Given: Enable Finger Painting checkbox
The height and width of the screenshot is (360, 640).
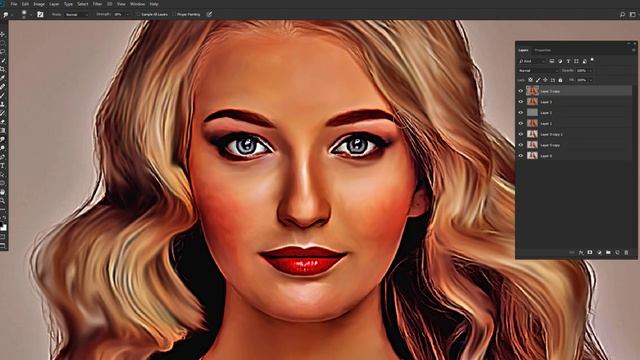Looking at the screenshot, I should pos(174,14).
